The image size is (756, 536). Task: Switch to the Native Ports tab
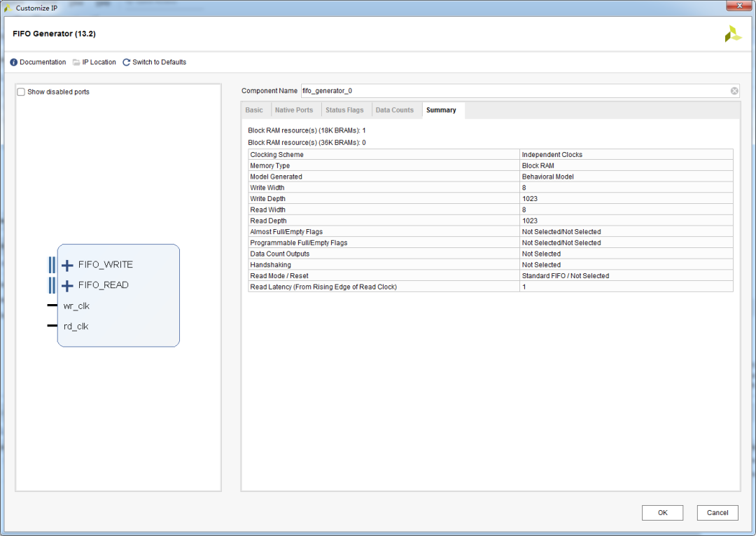[x=294, y=110]
